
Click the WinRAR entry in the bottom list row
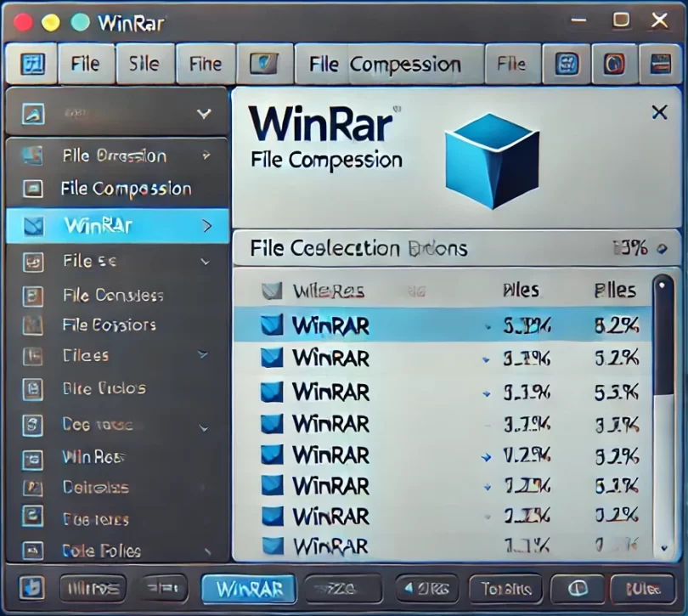331,546
